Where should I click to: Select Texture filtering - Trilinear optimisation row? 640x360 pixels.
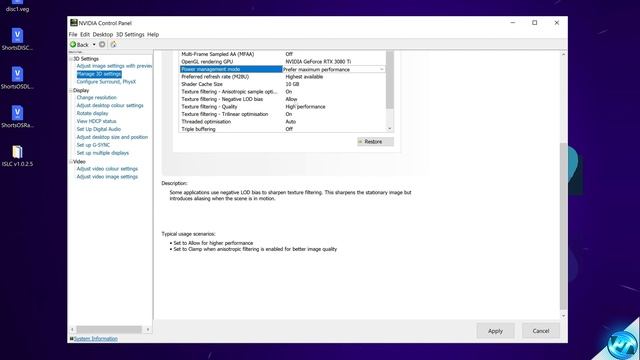point(282,114)
